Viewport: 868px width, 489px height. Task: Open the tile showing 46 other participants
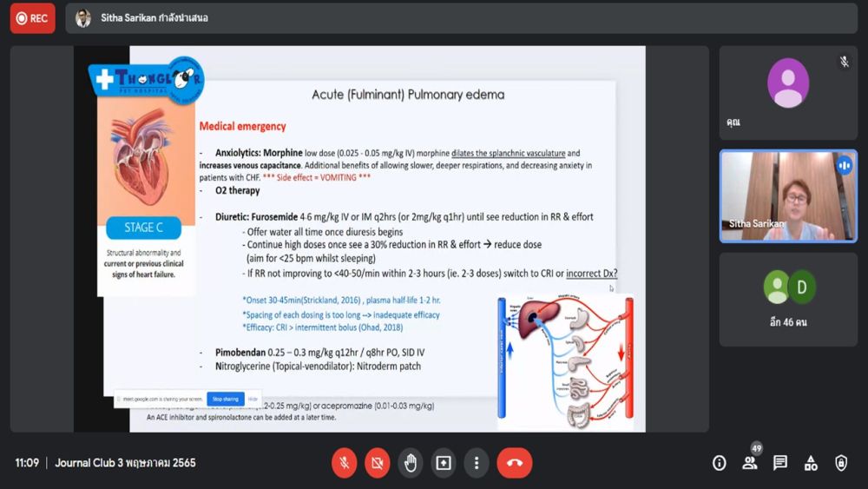pyautogui.click(x=788, y=300)
